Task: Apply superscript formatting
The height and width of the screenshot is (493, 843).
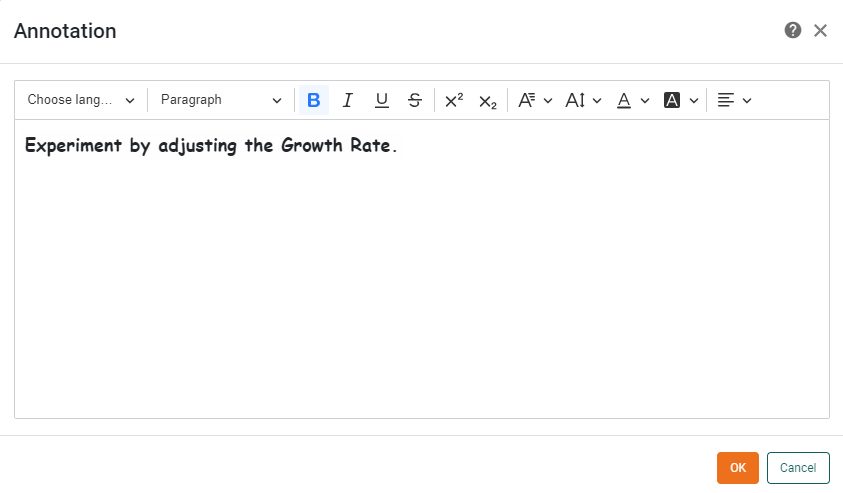Action: [454, 100]
